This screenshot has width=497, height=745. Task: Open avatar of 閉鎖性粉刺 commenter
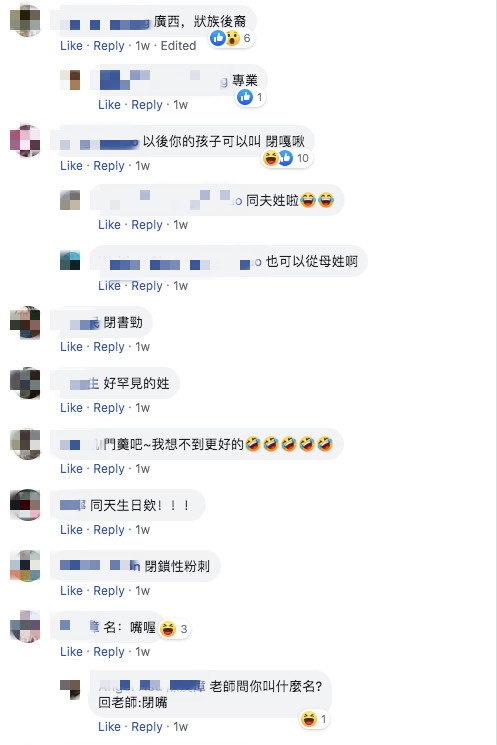tap(25, 566)
